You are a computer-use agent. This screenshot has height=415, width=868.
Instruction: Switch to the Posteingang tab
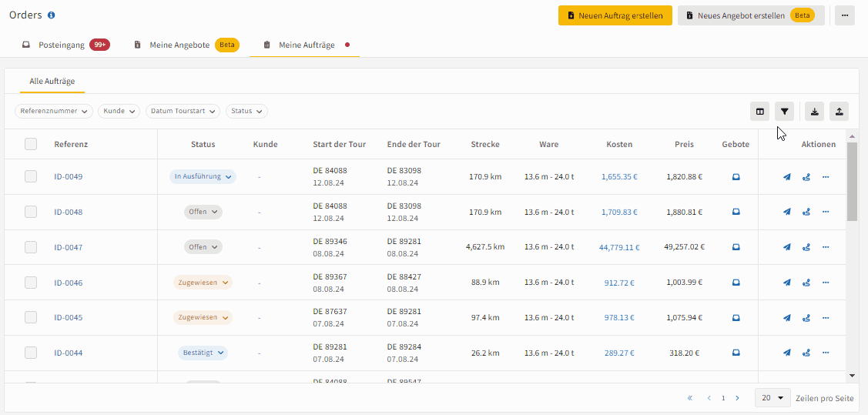[66, 45]
